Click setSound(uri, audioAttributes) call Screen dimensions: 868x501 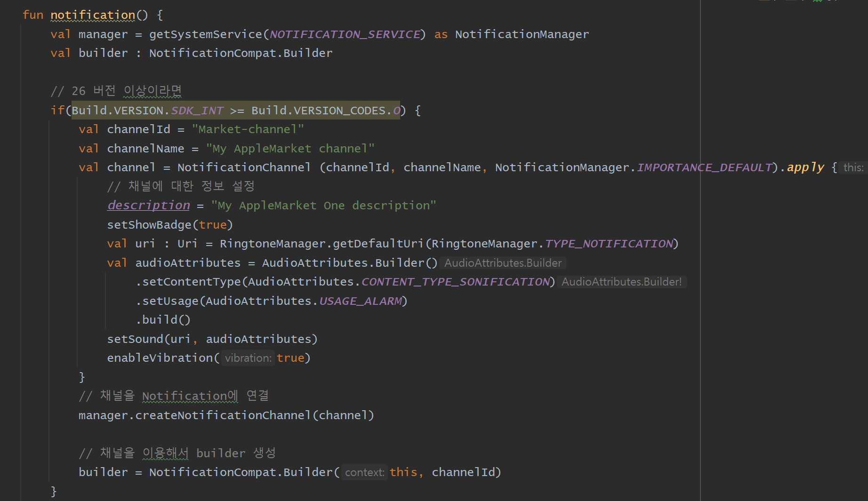click(x=212, y=339)
